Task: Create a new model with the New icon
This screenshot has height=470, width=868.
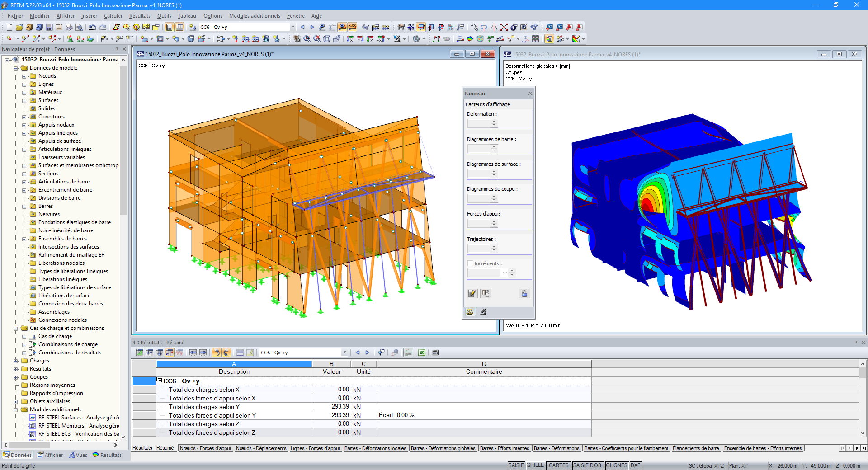Action: pyautogui.click(x=9, y=27)
